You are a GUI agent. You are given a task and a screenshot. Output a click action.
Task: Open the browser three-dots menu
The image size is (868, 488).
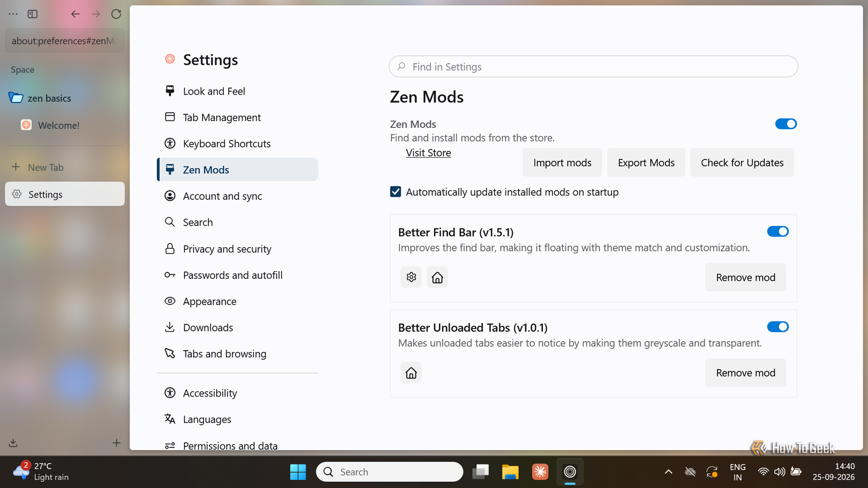click(x=13, y=14)
